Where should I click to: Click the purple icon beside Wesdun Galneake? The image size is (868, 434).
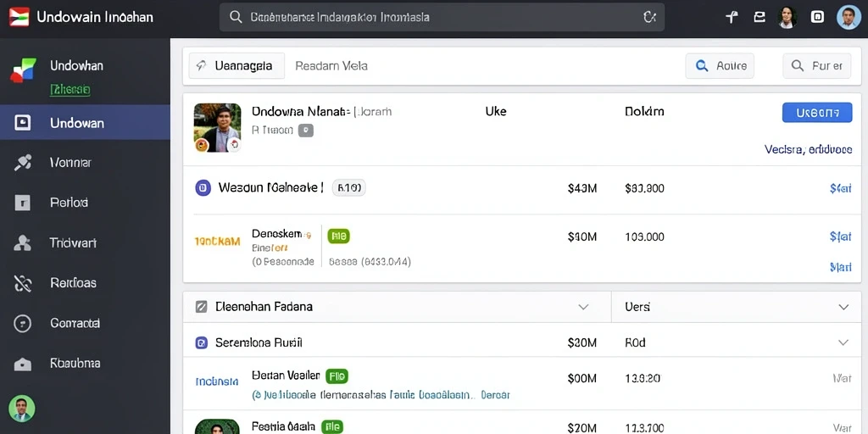click(203, 188)
